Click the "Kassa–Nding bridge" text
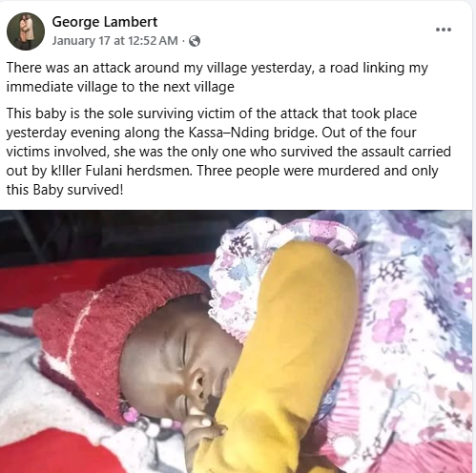Screen dimensions: 476x473 click(253, 133)
